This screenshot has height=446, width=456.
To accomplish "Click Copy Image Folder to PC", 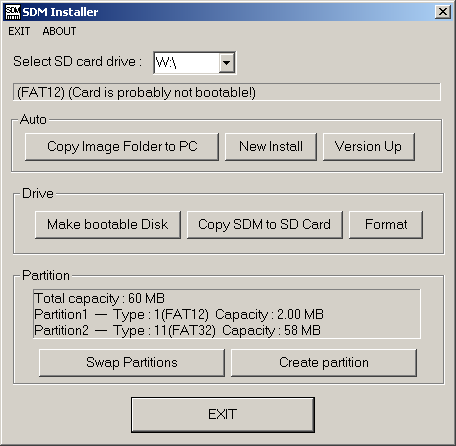I will click(122, 147).
